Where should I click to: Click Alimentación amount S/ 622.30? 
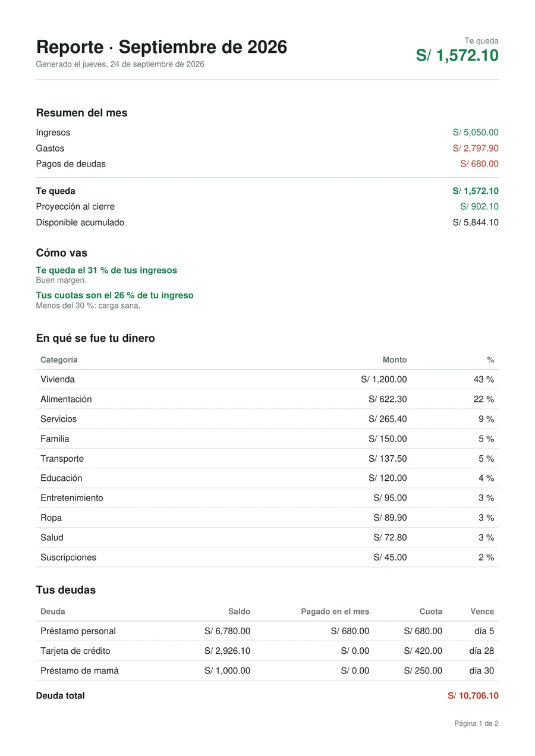[388, 399]
